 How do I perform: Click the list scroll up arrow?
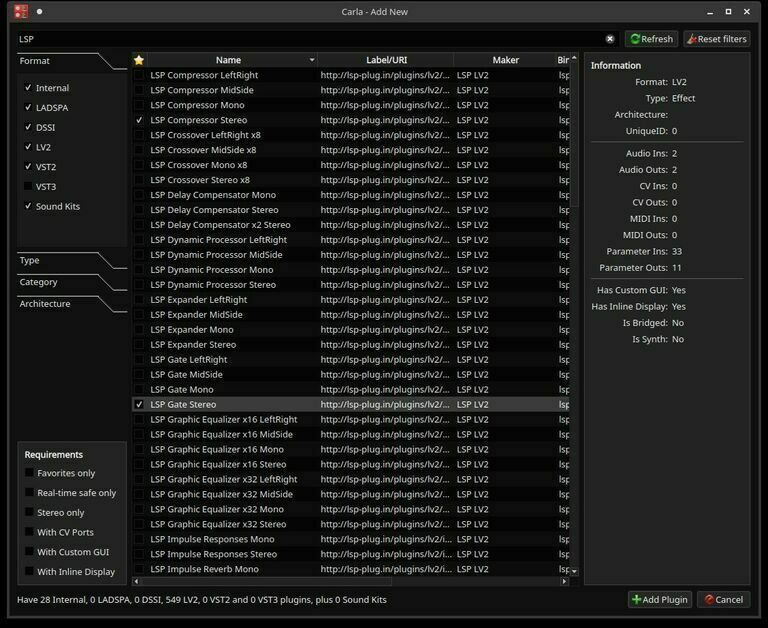[x=574, y=57]
